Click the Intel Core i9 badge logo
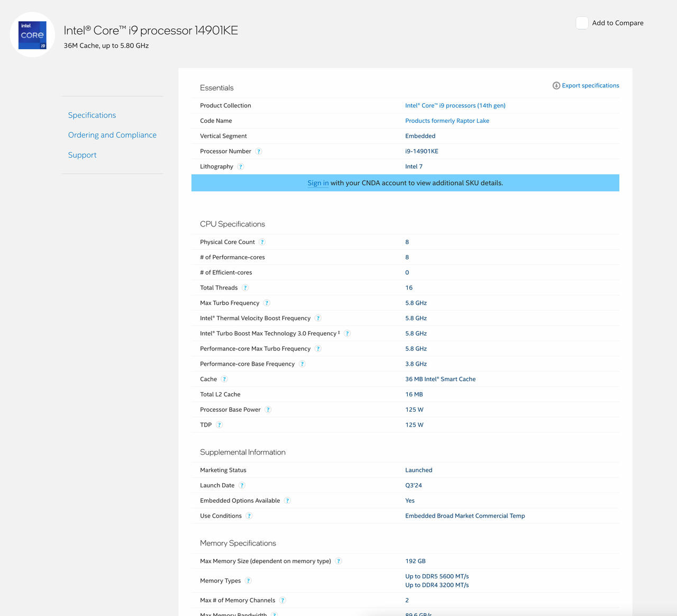This screenshot has width=677, height=616. pyautogui.click(x=32, y=35)
